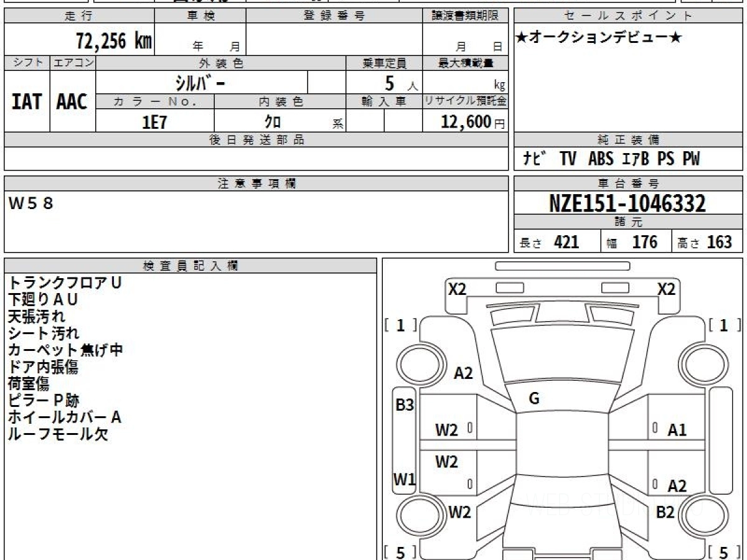
Task: Click the ナビ equipment entry
Action: pos(533,159)
